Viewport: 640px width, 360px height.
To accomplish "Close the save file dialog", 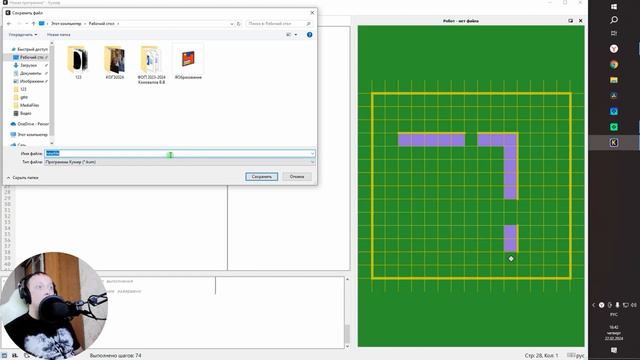I will pos(312,13).
